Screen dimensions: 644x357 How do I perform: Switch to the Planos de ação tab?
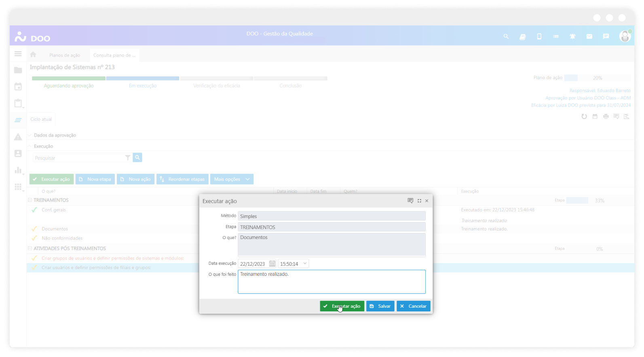(65, 55)
